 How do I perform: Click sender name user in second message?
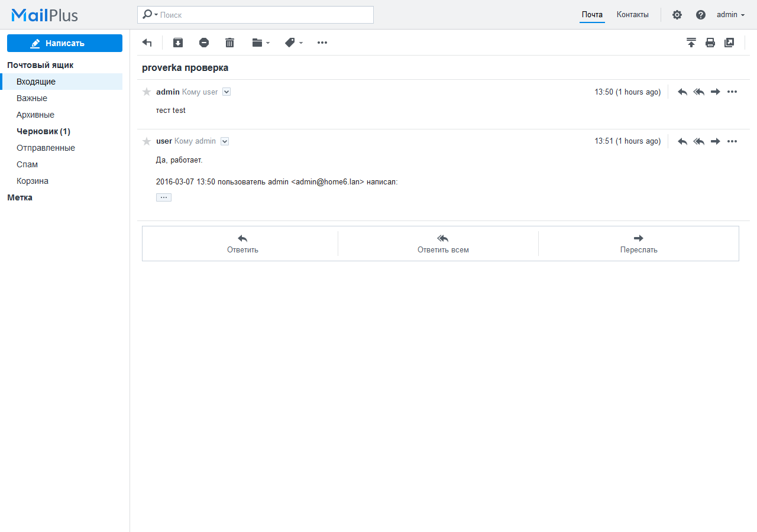(164, 141)
